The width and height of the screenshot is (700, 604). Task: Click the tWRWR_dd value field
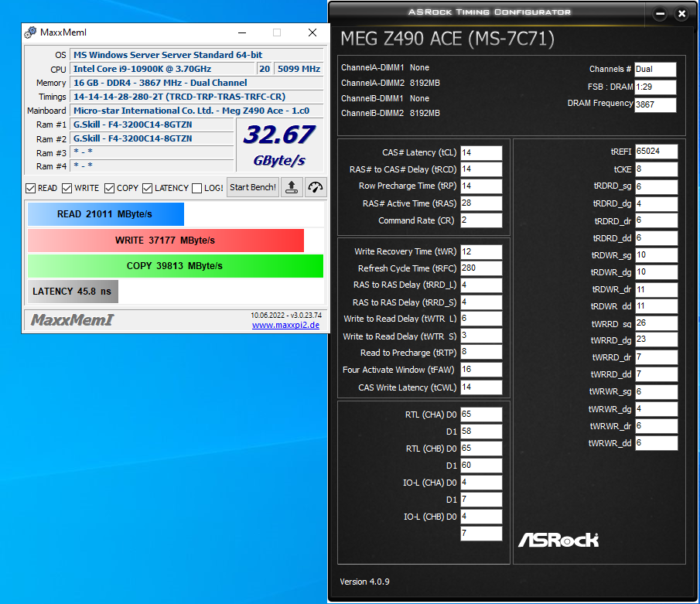[656, 443]
